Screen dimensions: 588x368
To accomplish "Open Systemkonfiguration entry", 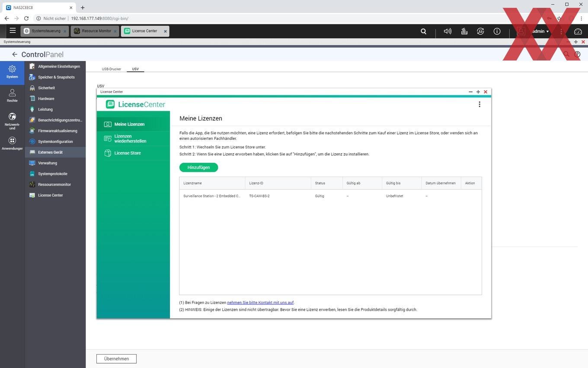I will click(55, 142).
